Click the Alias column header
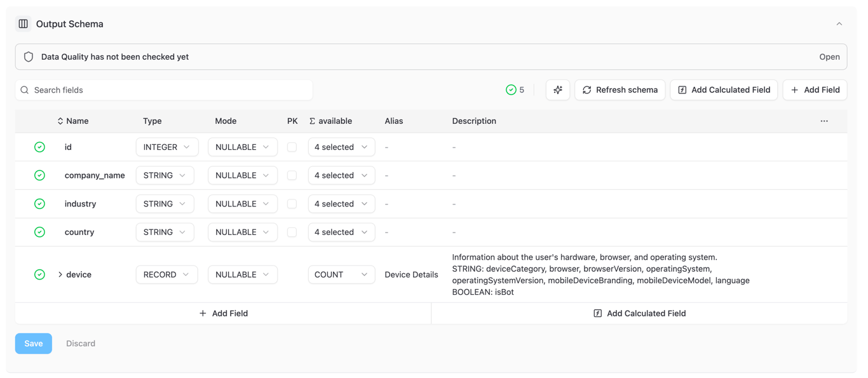The image size is (868, 378). coord(394,121)
